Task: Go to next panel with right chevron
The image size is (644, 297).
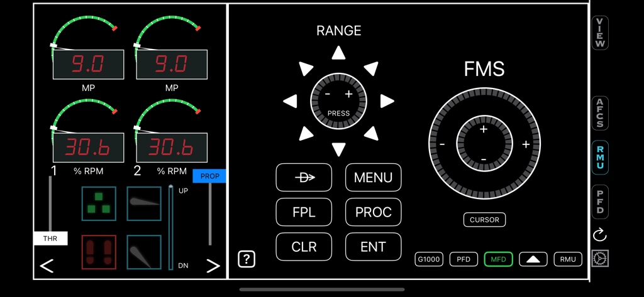Action: (x=213, y=266)
